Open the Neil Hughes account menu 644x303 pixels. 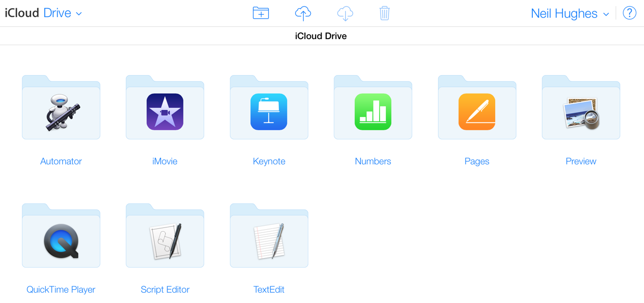point(570,14)
